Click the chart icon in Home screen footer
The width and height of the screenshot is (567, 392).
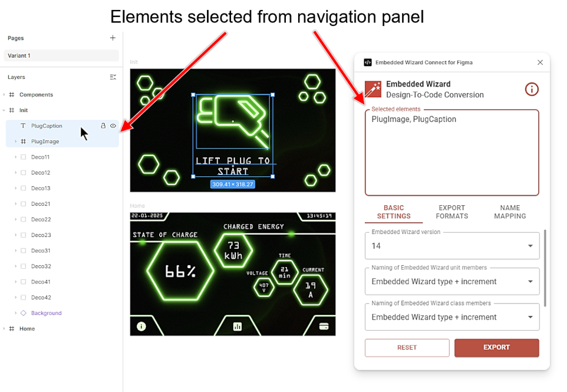pyautogui.click(x=238, y=326)
